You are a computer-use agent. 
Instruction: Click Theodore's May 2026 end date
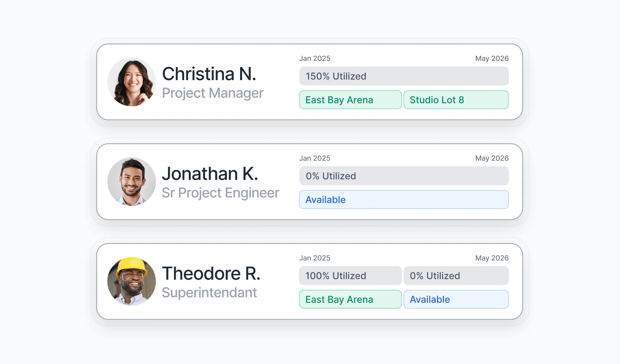(x=492, y=258)
